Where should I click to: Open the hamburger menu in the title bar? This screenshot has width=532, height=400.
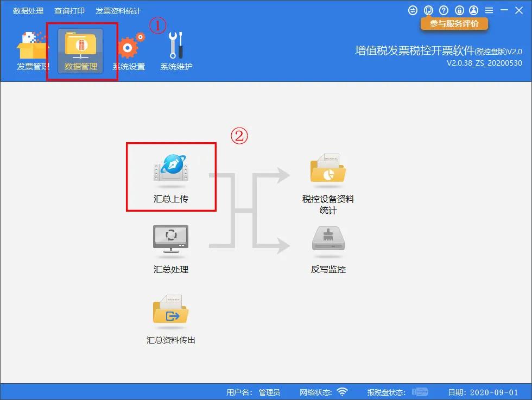(489, 10)
